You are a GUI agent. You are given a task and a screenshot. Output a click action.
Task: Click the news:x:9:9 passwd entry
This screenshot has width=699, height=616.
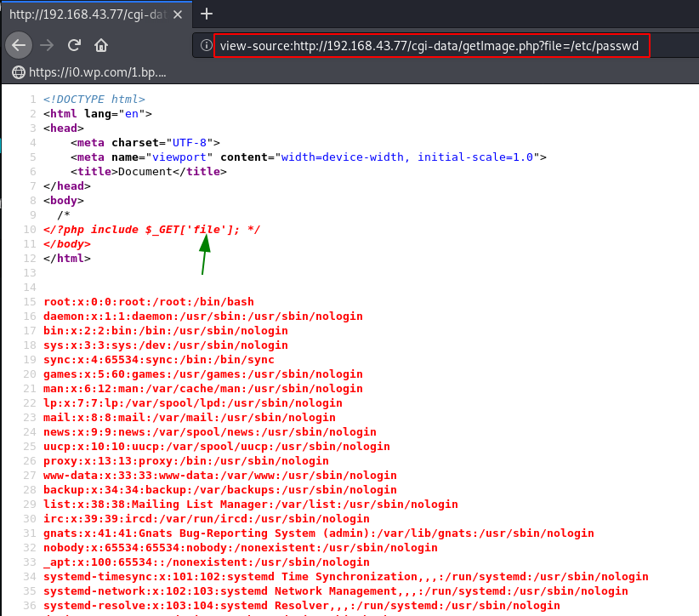(209, 431)
